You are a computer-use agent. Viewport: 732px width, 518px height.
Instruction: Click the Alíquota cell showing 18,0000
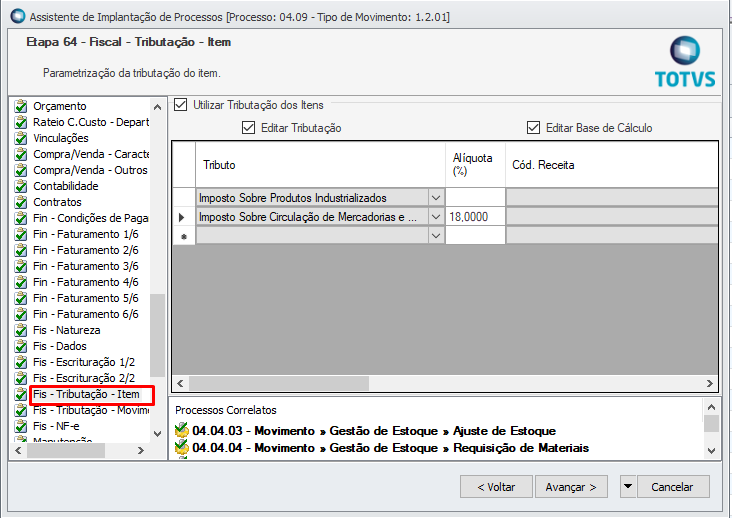tap(475, 217)
